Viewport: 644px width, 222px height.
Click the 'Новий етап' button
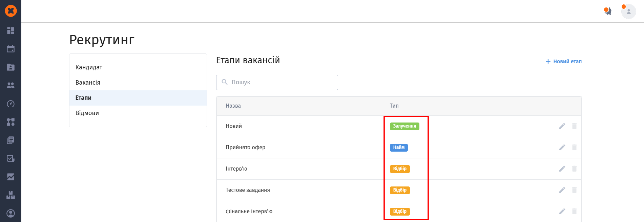pos(564,62)
